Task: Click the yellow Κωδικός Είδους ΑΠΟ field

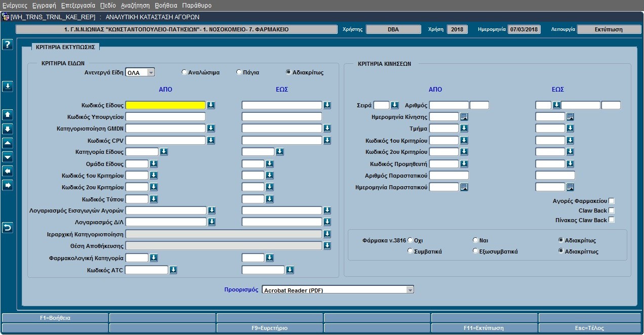Action: point(166,105)
